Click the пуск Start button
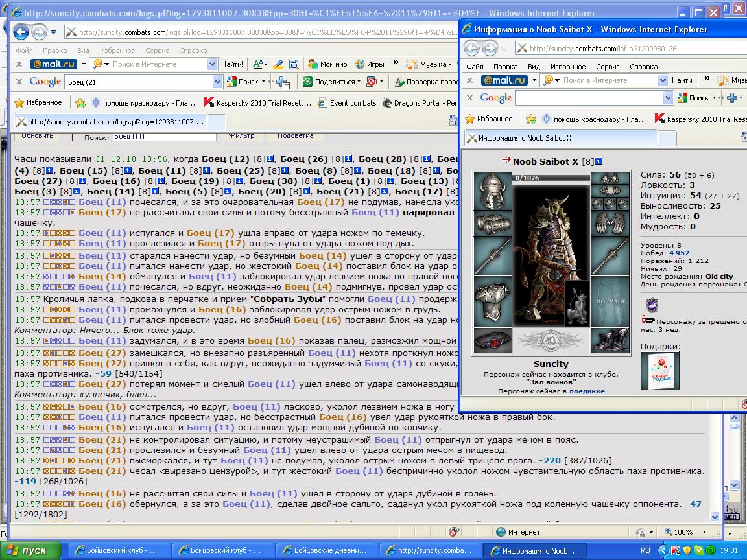 tap(30, 550)
